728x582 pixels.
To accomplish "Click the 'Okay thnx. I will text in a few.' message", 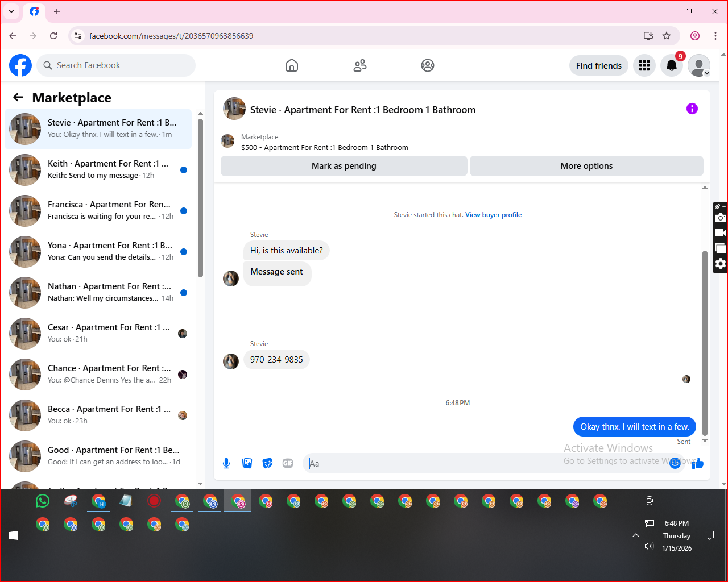I will [635, 427].
